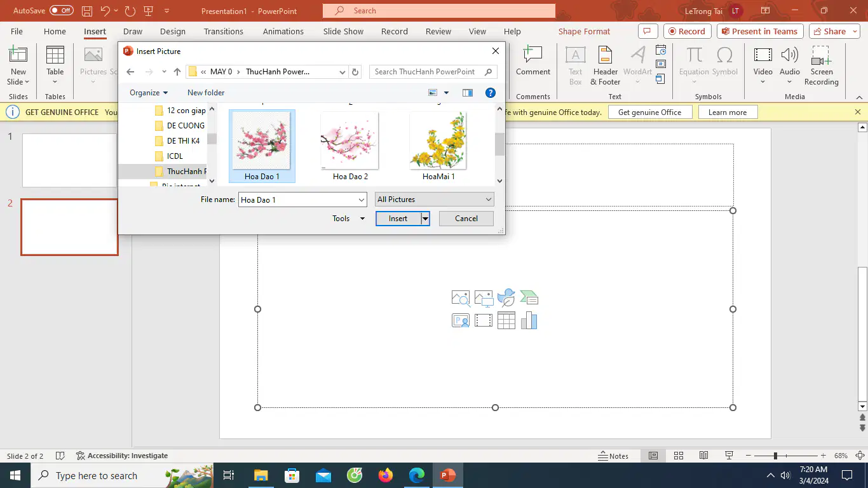Open the Organize dropdown menu

149,93
